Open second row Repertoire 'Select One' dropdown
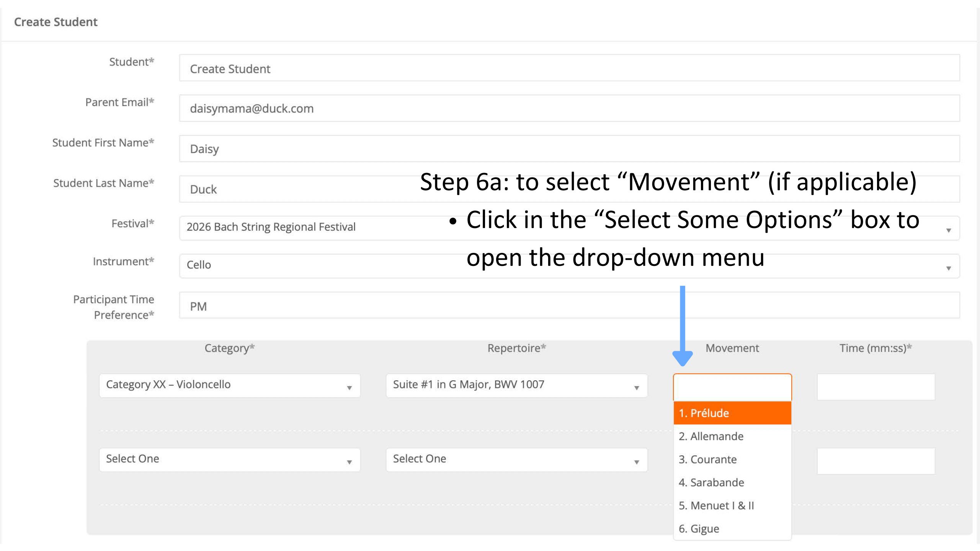 [516, 460]
